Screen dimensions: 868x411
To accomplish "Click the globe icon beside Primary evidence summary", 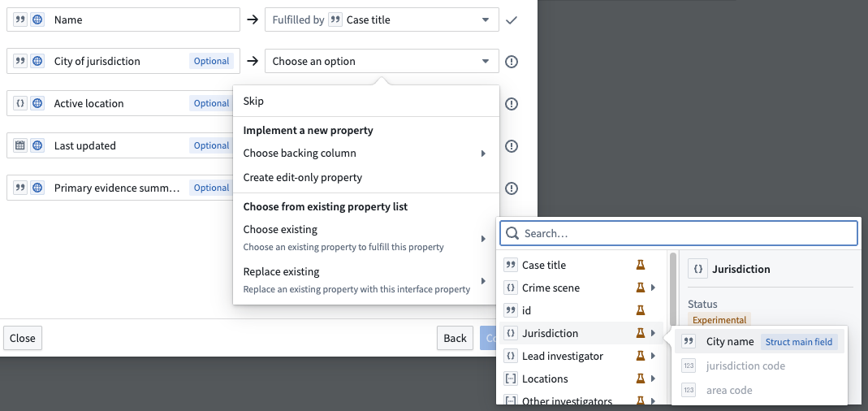I will [x=37, y=188].
